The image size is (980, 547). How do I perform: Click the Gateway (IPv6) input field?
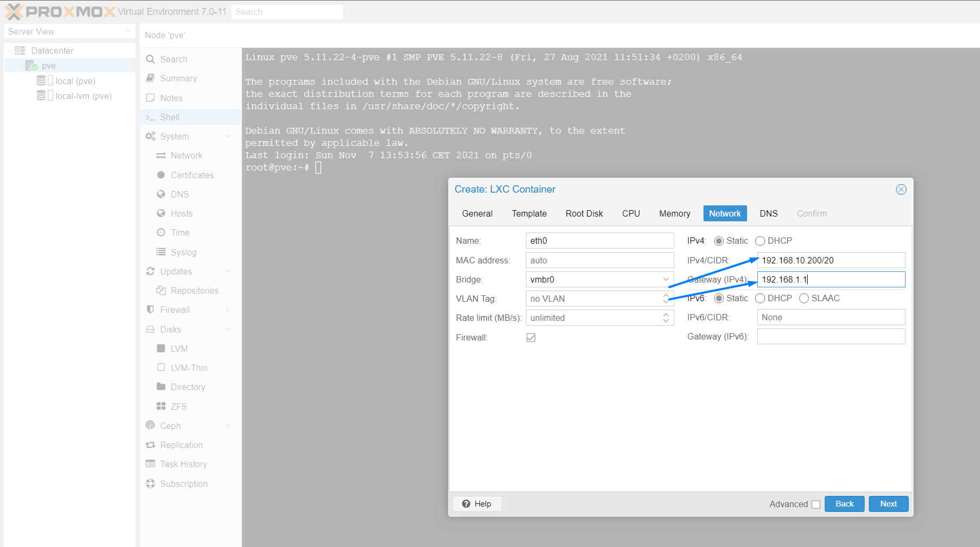[831, 336]
